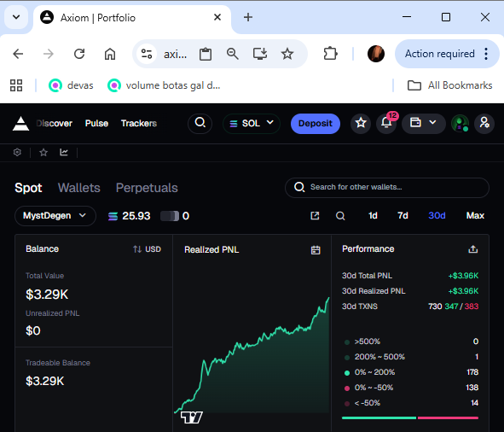Open the devas bookmark
Image resolution: width=504 pixels, height=432 pixels.
point(71,85)
